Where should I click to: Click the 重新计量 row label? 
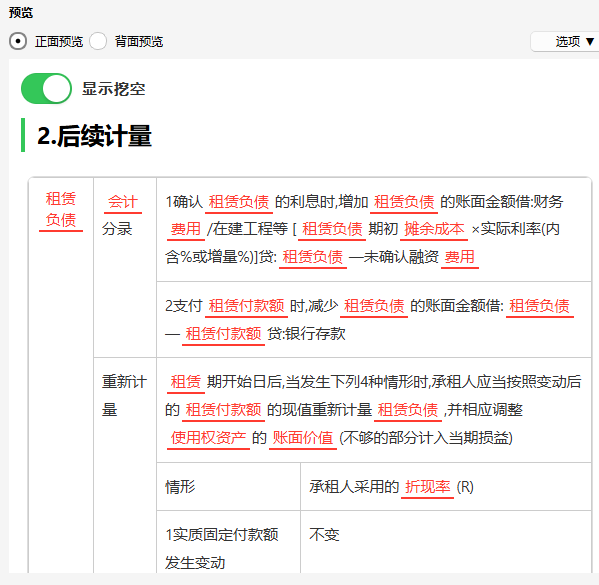pyautogui.click(x=124, y=396)
